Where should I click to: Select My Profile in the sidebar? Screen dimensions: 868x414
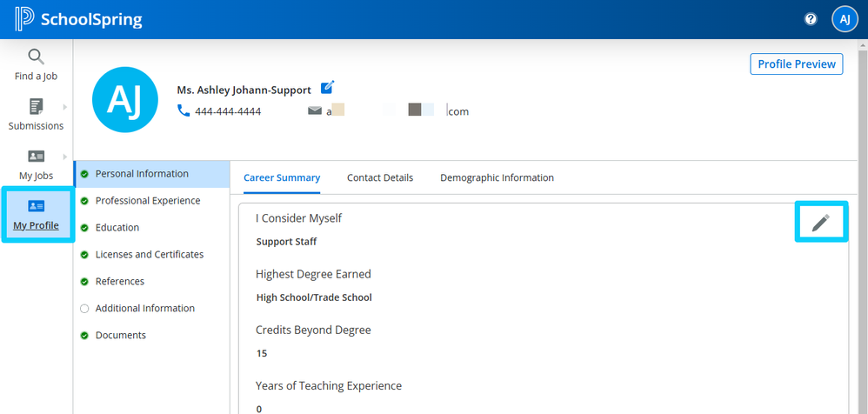tap(36, 215)
